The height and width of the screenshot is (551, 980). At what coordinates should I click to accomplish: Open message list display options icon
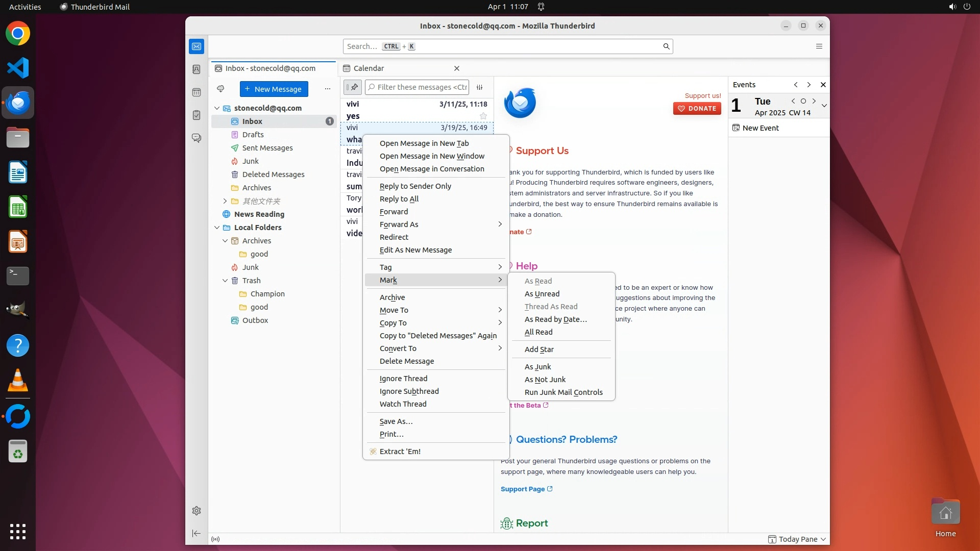click(x=479, y=87)
